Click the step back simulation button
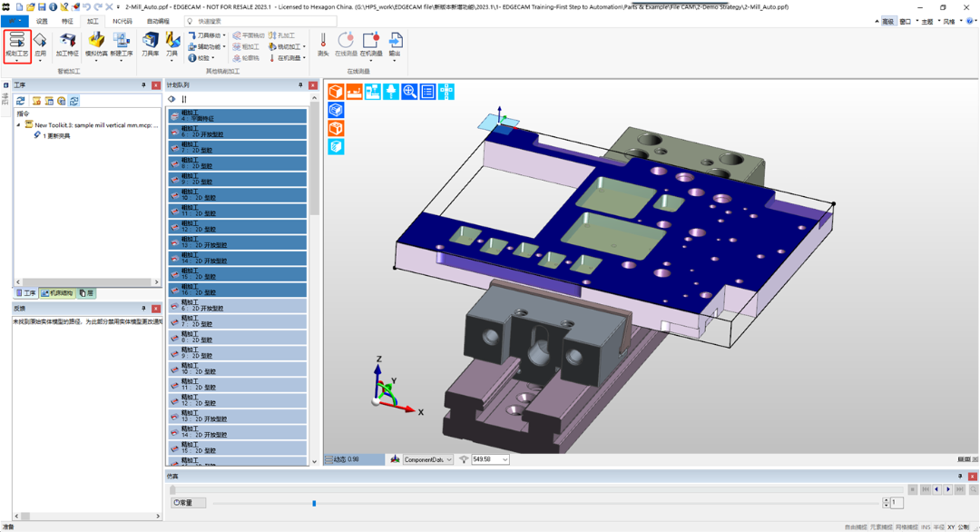 pyautogui.click(x=936, y=489)
